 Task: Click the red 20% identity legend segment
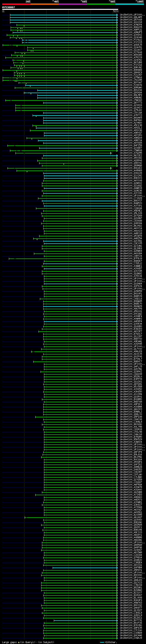coord(16,4)
